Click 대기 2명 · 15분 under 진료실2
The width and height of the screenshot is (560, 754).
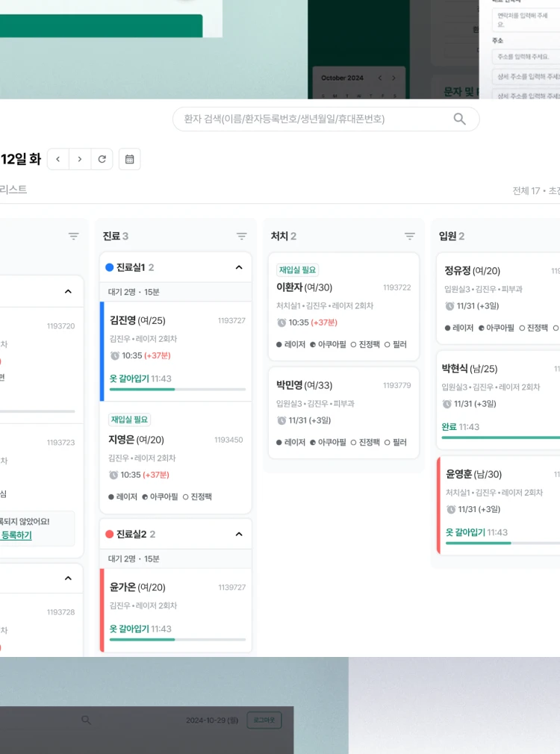(134, 558)
